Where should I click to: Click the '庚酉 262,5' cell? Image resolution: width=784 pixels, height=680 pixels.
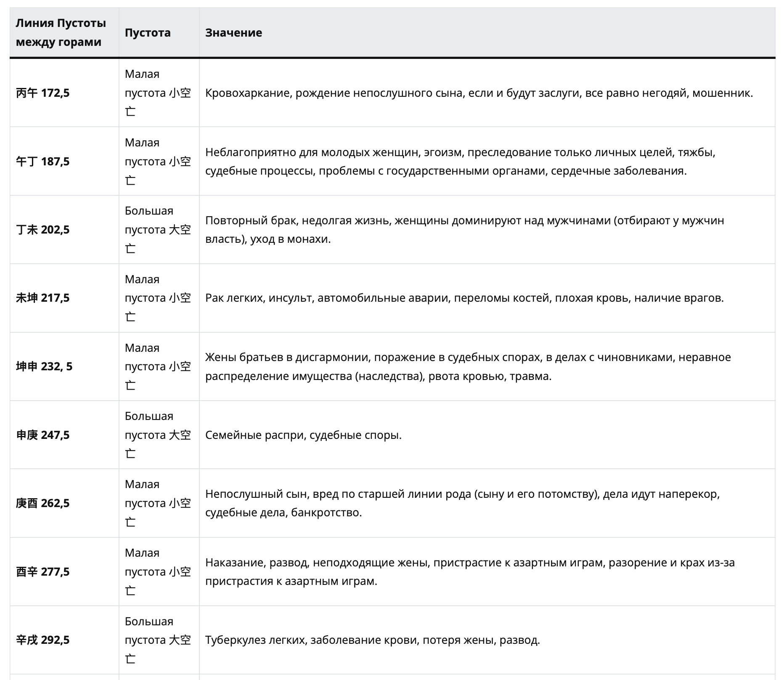coord(43,503)
